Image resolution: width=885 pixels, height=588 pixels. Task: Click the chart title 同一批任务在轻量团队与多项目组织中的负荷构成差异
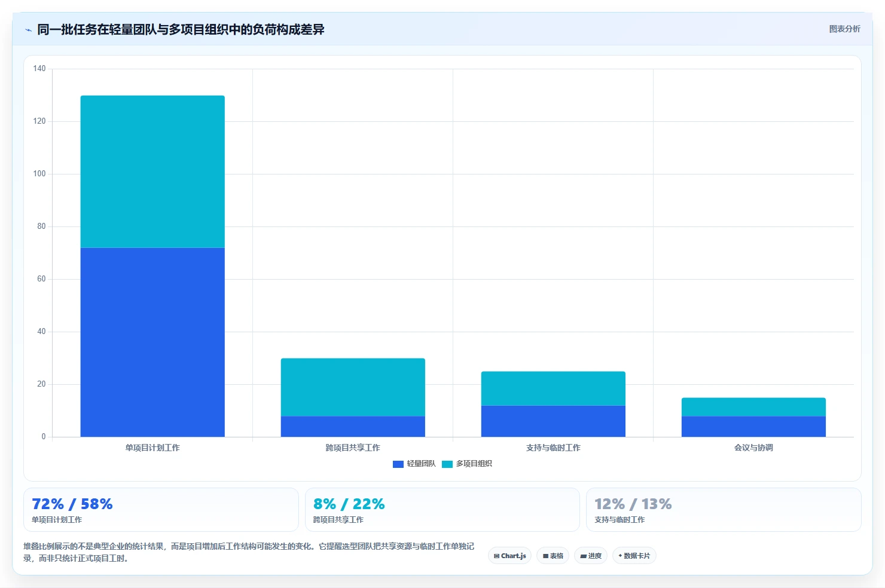tap(181, 29)
